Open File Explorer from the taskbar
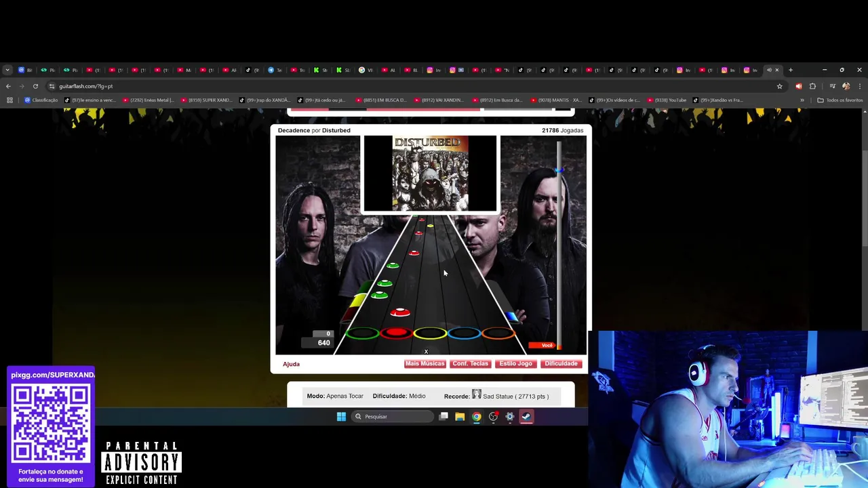This screenshot has width=868, height=488. pyautogui.click(x=460, y=417)
